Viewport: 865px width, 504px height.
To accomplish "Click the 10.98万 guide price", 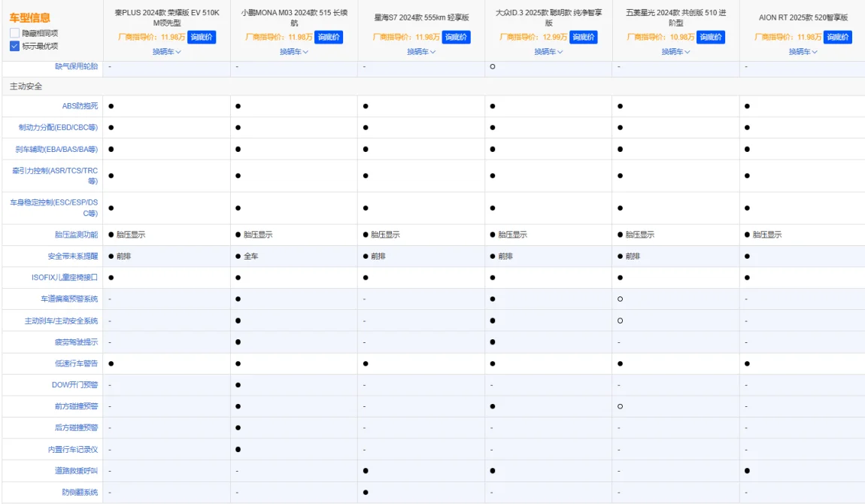I will coord(682,37).
